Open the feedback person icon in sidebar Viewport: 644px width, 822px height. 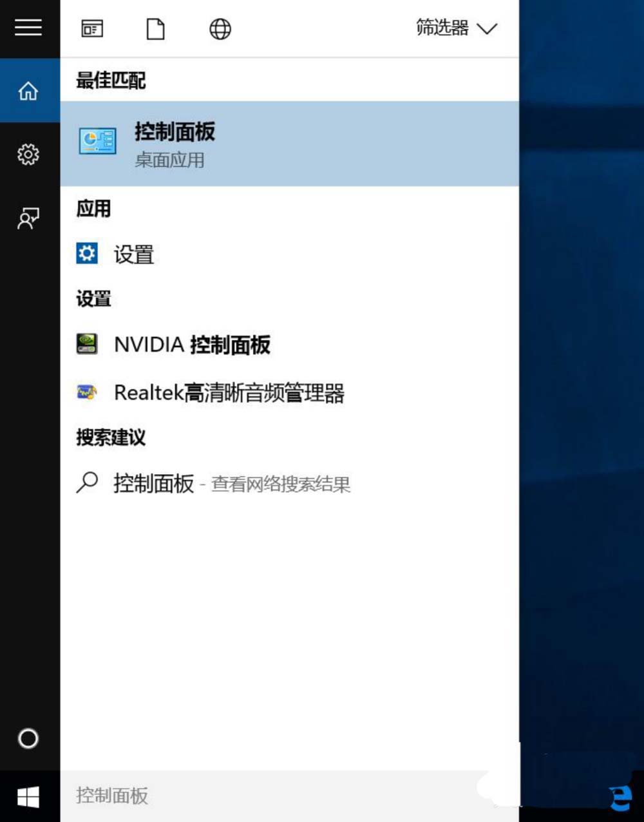[x=28, y=218]
